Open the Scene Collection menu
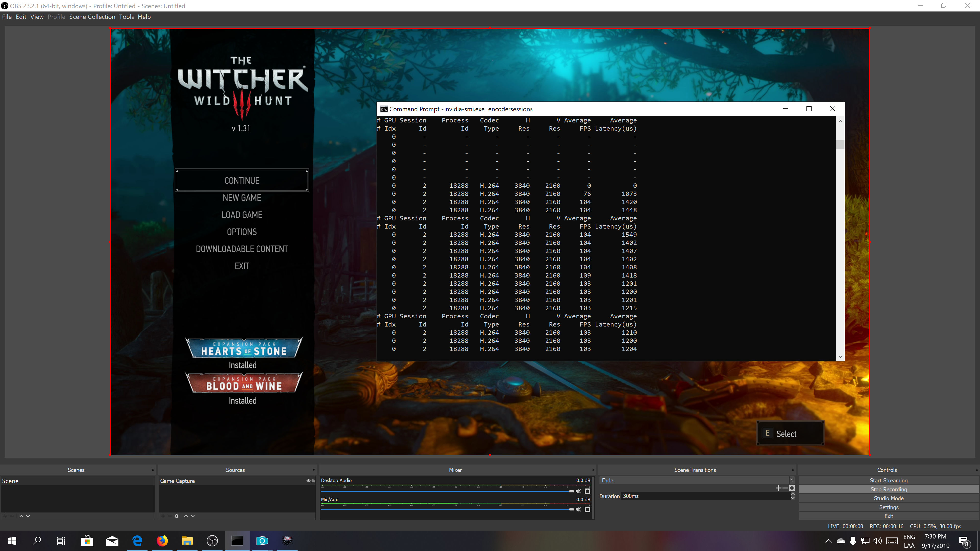 point(92,17)
